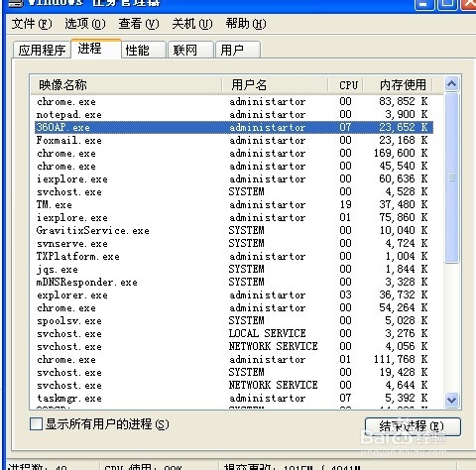Viewport: 476px width, 470px height.
Task: Sort processes by the CPU column header
Action: [x=346, y=85]
